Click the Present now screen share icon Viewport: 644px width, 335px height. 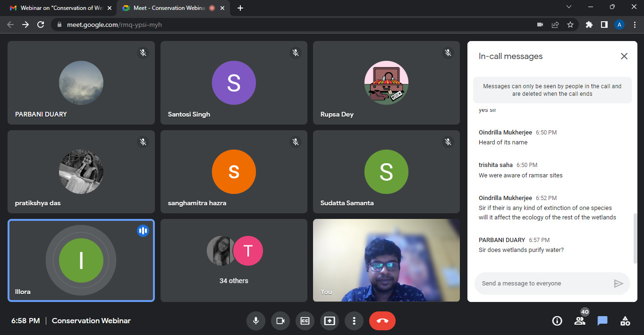pyautogui.click(x=330, y=321)
